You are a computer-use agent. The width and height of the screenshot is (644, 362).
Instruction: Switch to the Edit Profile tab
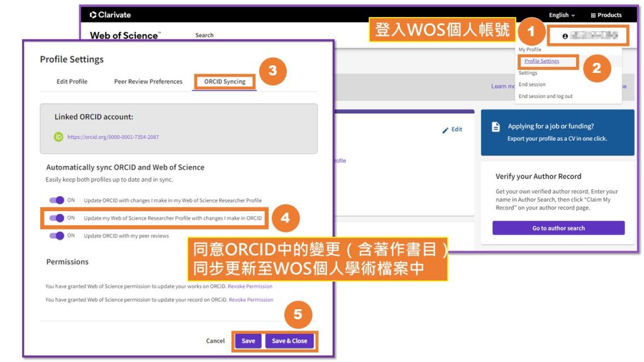[72, 81]
